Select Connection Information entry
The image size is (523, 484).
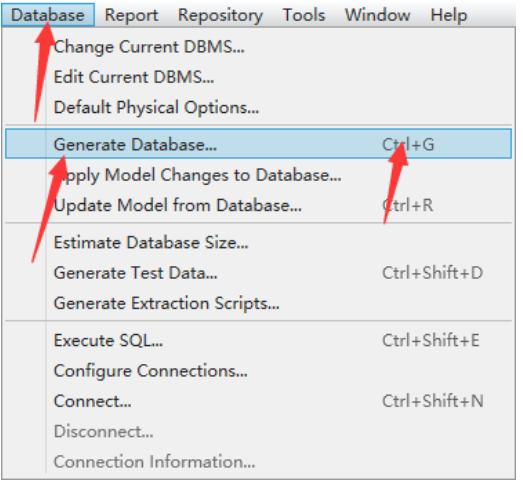click(x=258, y=462)
